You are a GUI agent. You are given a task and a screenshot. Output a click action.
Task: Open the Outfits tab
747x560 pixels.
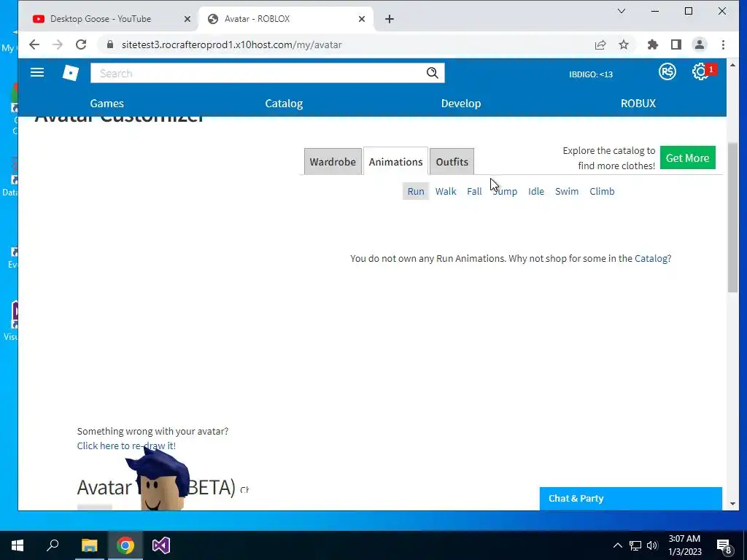[x=452, y=162]
